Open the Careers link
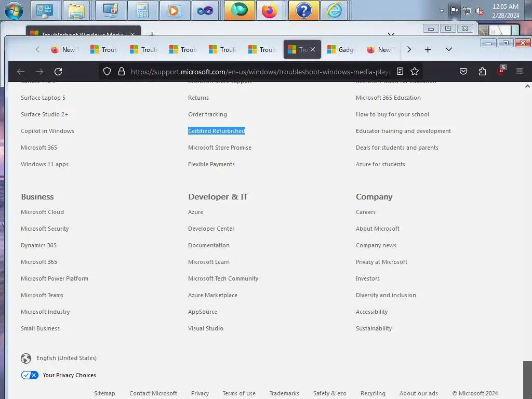Image resolution: width=532 pixels, height=399 pixels. point(366,212)
